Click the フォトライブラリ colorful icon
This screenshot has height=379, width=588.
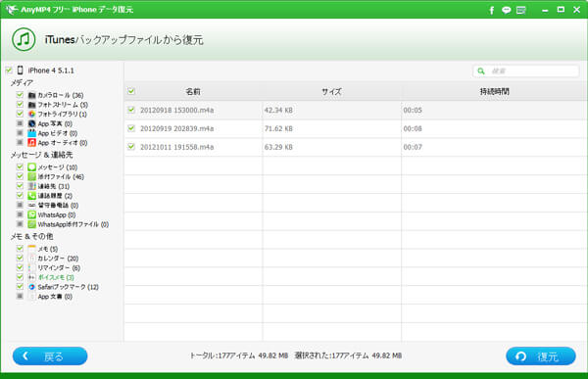coord(32,114)
